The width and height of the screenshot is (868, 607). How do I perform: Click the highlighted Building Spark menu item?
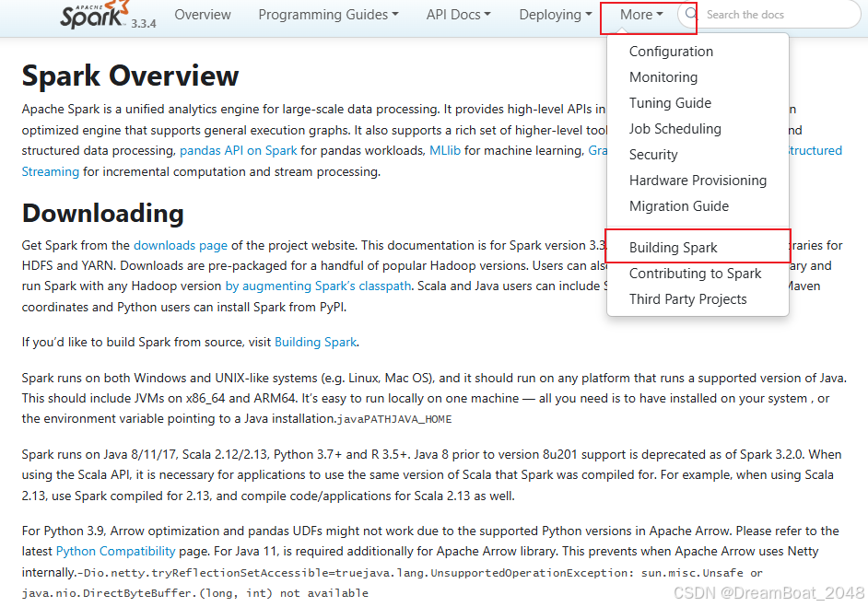pos(674,247)
